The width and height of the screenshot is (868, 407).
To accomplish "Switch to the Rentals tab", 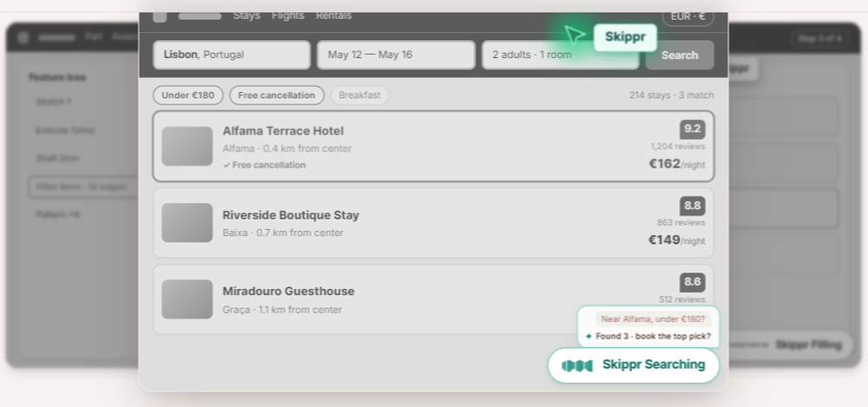I will 334,16.
